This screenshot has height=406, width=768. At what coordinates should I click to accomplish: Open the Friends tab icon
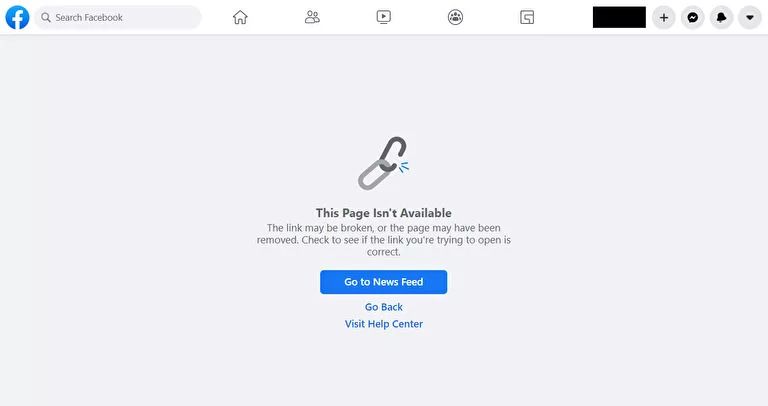pos(312,18)
